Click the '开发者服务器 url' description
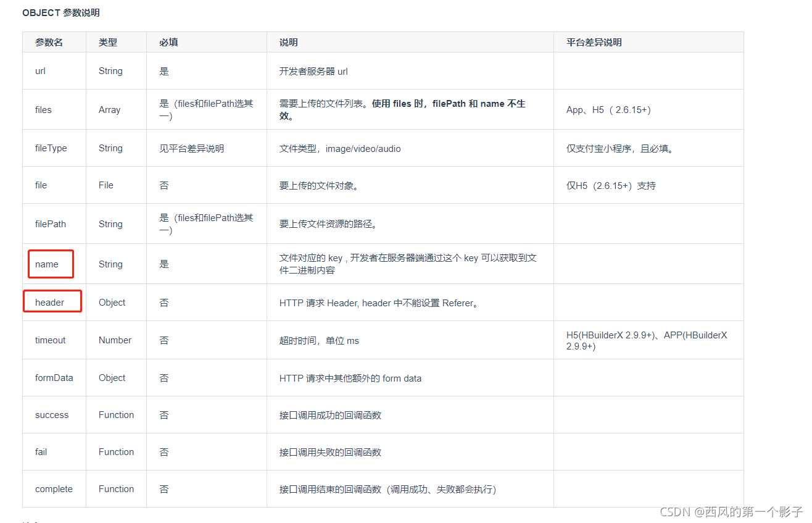The width and height of the screenshot is (812, 523). (x=313, y=72)
